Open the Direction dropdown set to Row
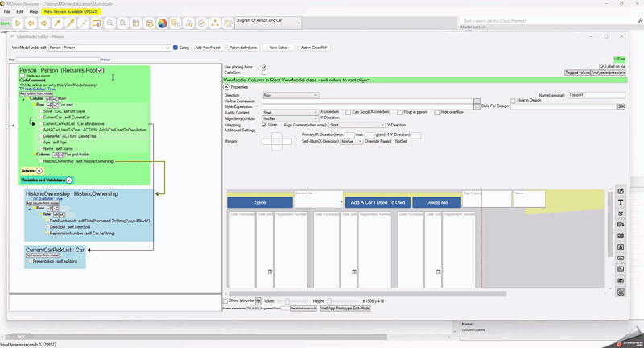This screenshot has width=644, height=348. [290, 95]
